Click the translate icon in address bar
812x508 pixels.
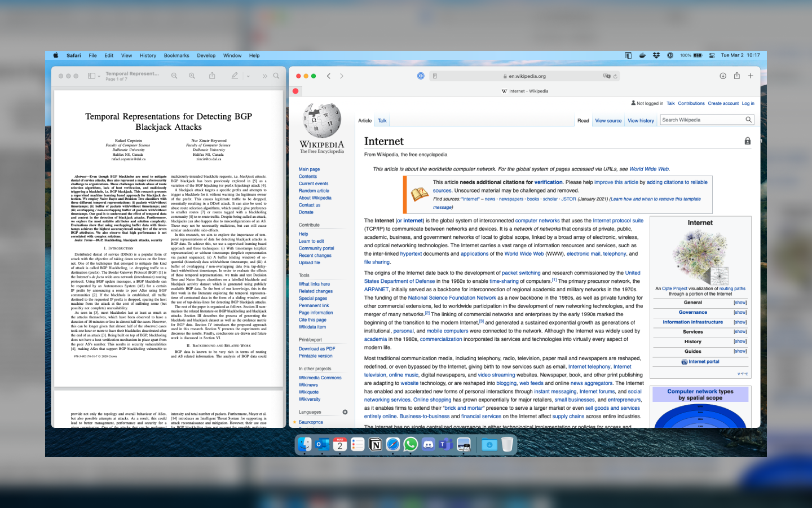[607, 76]
